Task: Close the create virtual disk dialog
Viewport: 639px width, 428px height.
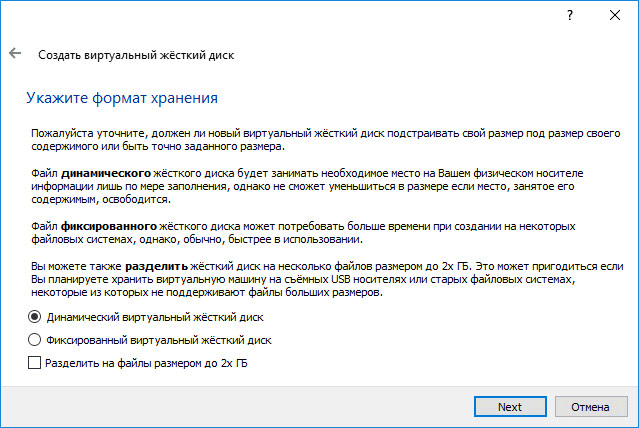Action: pos(615,16)
